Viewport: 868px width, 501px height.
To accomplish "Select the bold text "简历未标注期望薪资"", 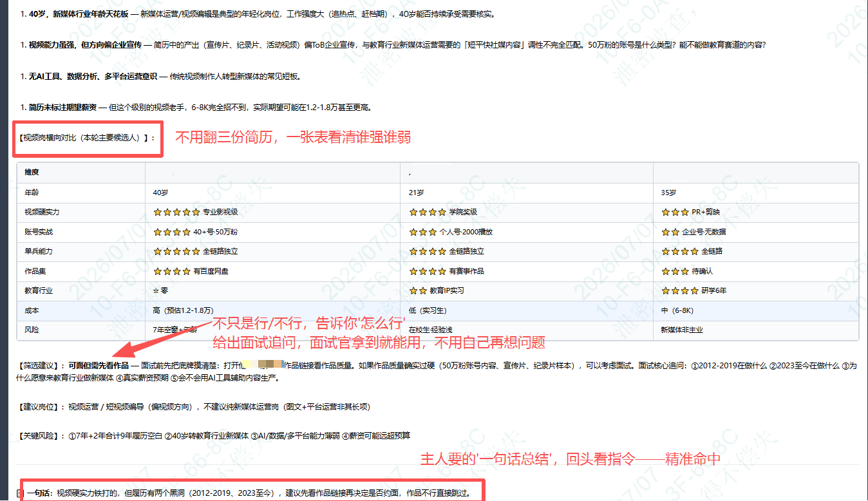I will pyautogui.click(x=62, y=108).
